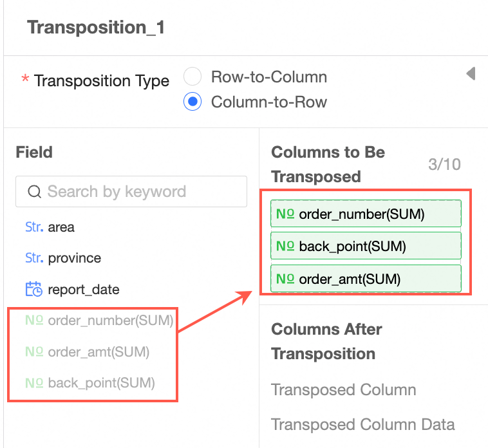488x448 pixels.
Task: Click number icon on transposed order_number(SUM) chip
Action: [x=285, y=214]
